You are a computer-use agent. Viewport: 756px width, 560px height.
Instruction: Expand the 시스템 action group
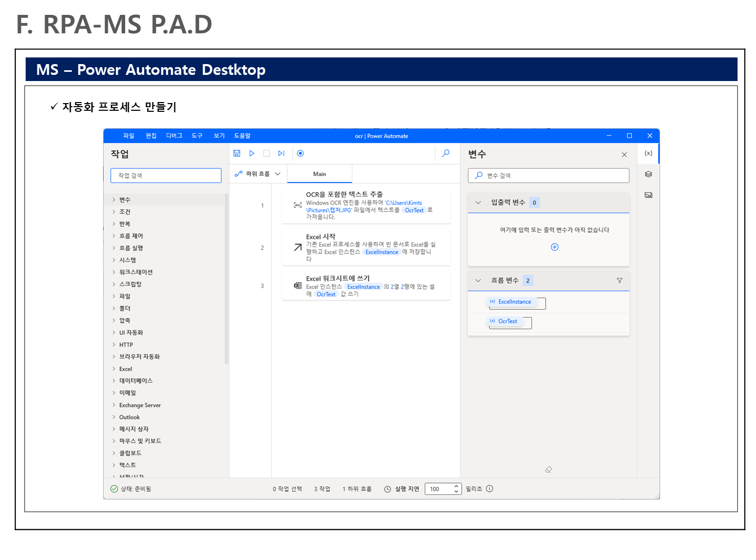(114, 260)
